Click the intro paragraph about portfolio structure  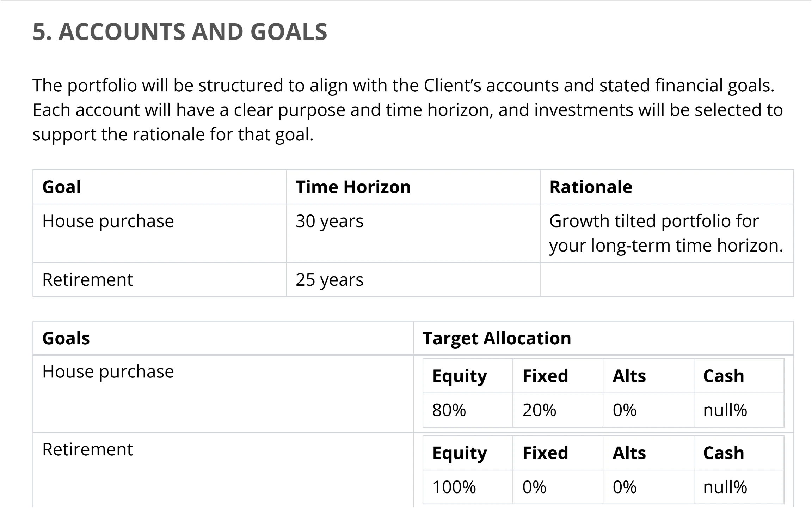[x=408, y=110]
